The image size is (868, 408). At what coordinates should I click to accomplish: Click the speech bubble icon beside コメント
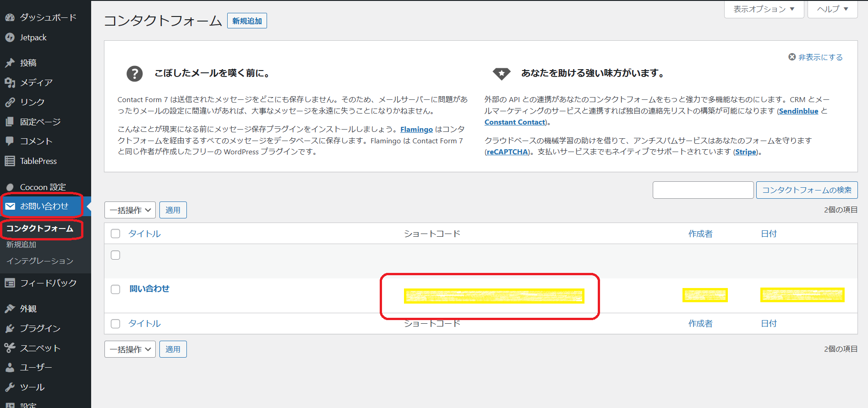[10, 141]
